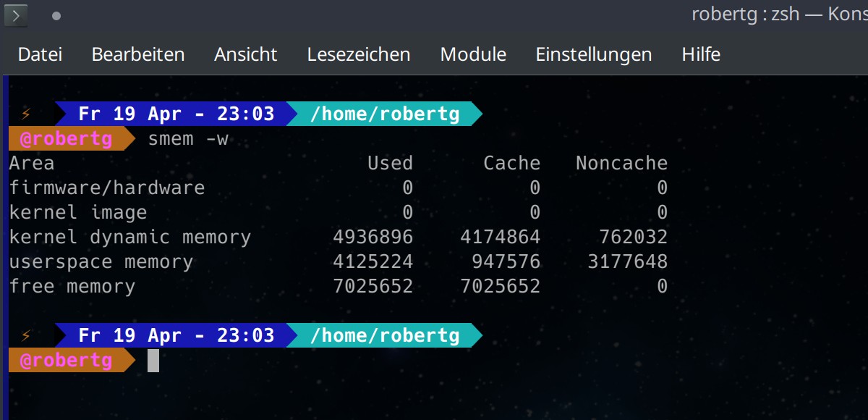The image size is (868, 420).
Task: Click the terminal cursor block at prompt
Action: coord(153,360)
